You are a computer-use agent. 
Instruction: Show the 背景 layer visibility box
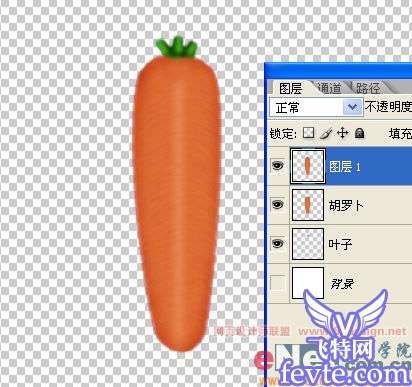278,283
